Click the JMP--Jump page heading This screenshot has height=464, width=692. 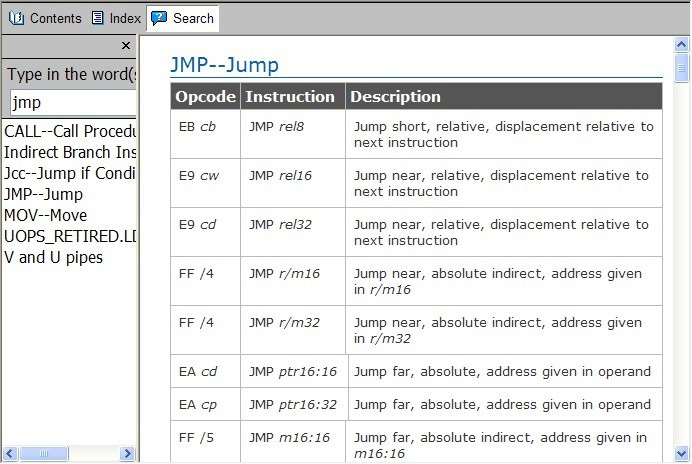(224, 65)
